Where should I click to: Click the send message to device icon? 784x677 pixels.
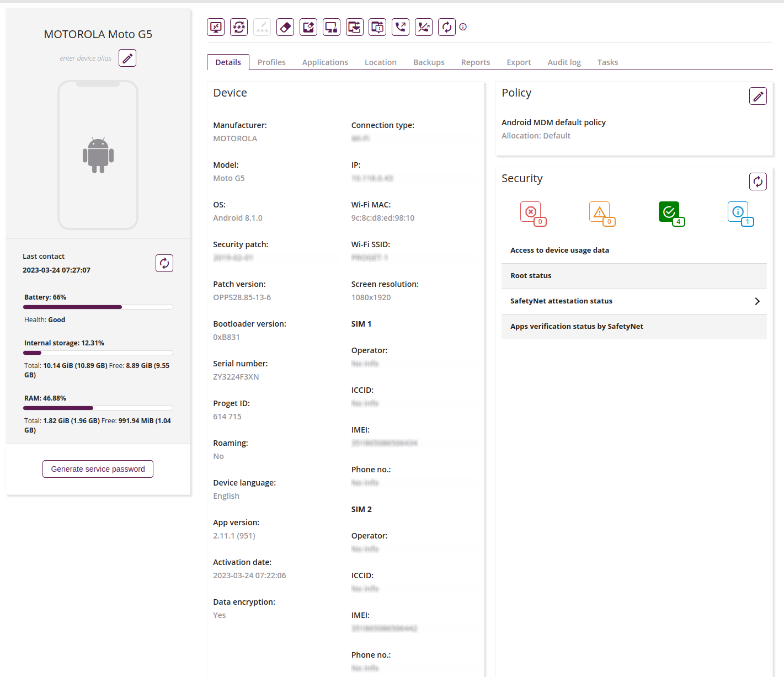point(377,27)
